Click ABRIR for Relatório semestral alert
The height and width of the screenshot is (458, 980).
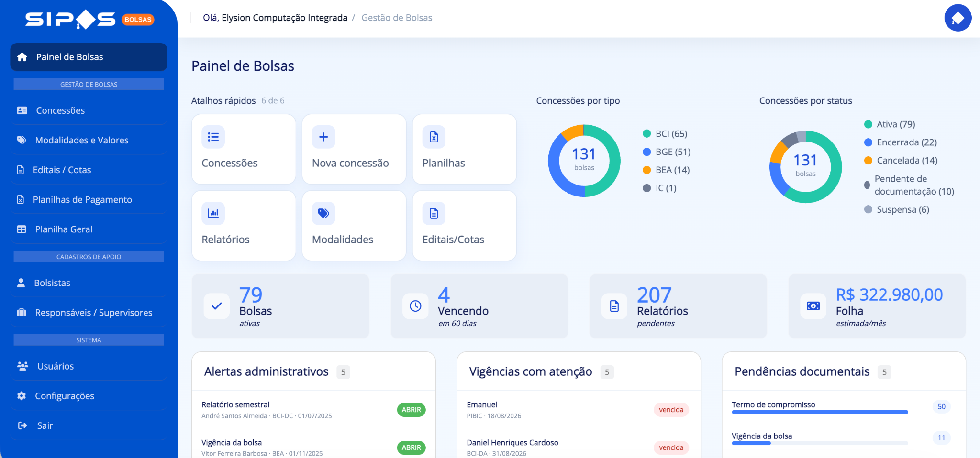(412, 410)
